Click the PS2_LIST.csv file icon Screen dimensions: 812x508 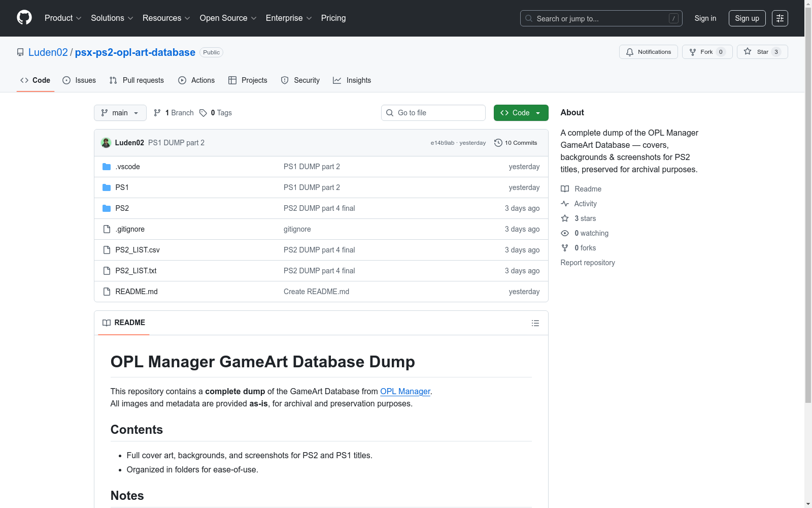107,250
